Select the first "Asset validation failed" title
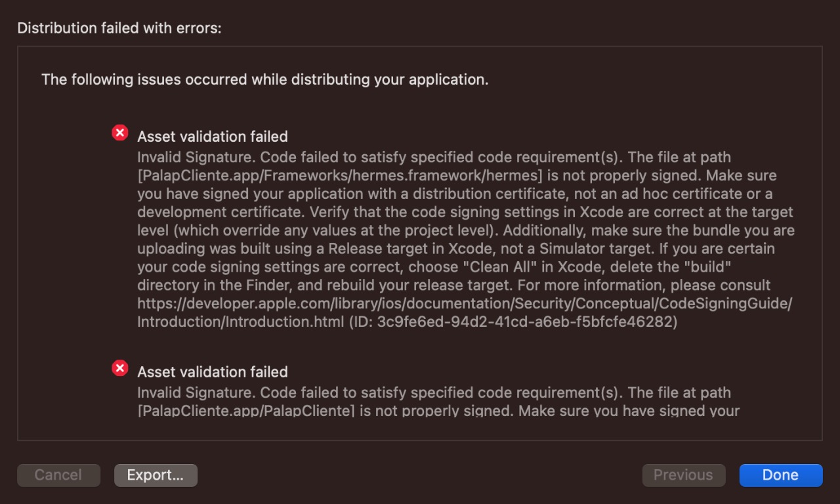840x504 pixels. click(212, 136)
